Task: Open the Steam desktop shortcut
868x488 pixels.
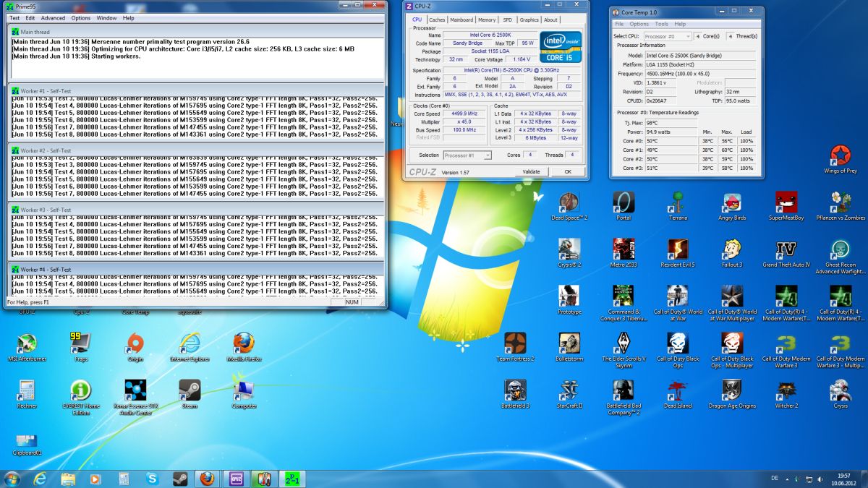Action: click(x=190, y=394)
